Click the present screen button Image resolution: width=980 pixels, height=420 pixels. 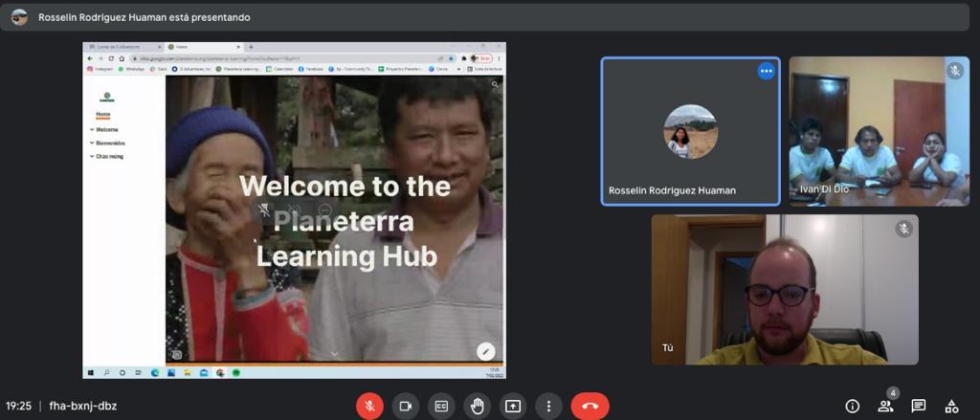pyautogui.click(x=513, y=407)
